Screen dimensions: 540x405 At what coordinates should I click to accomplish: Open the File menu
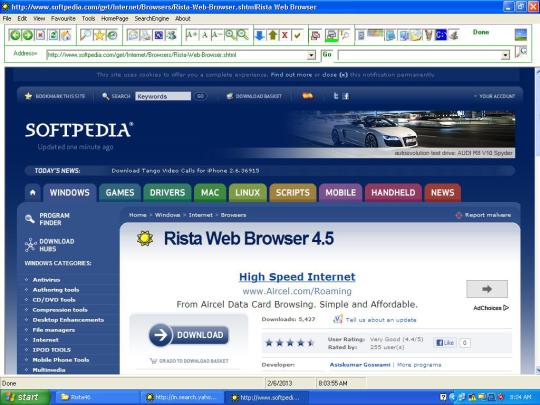7,18
